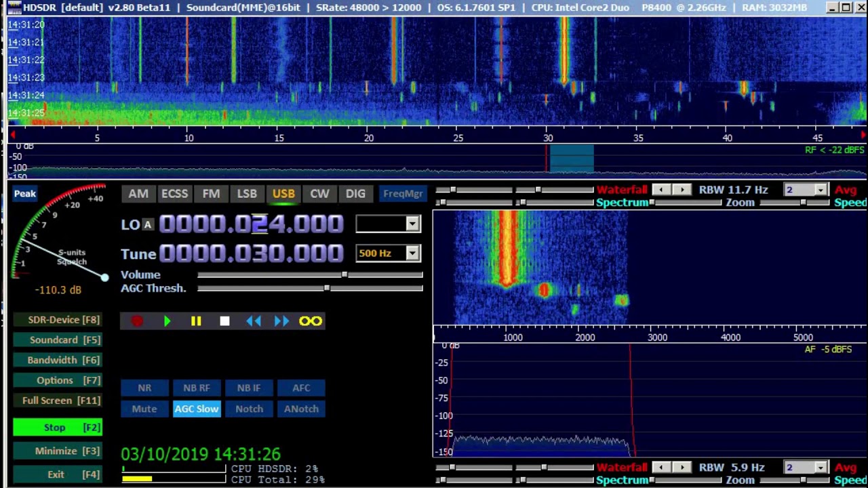Select ECSS mode
868x488 pixels.
(x=174, y=194)
